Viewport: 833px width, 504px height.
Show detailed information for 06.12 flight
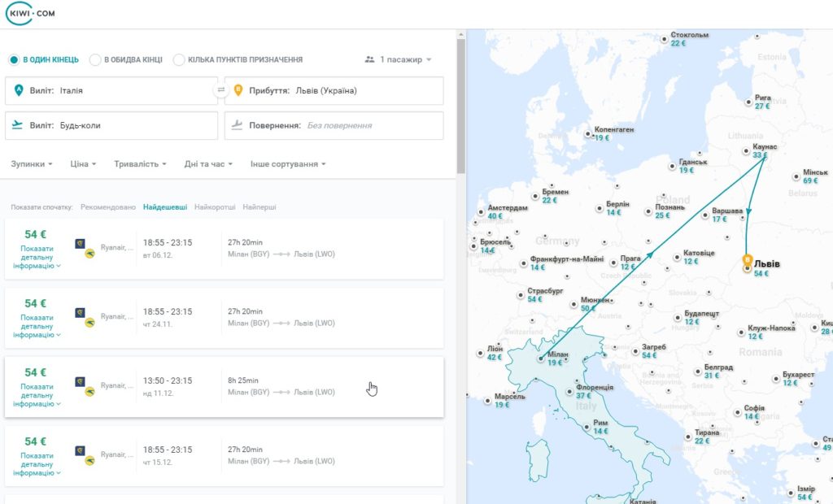coord(37,257)
